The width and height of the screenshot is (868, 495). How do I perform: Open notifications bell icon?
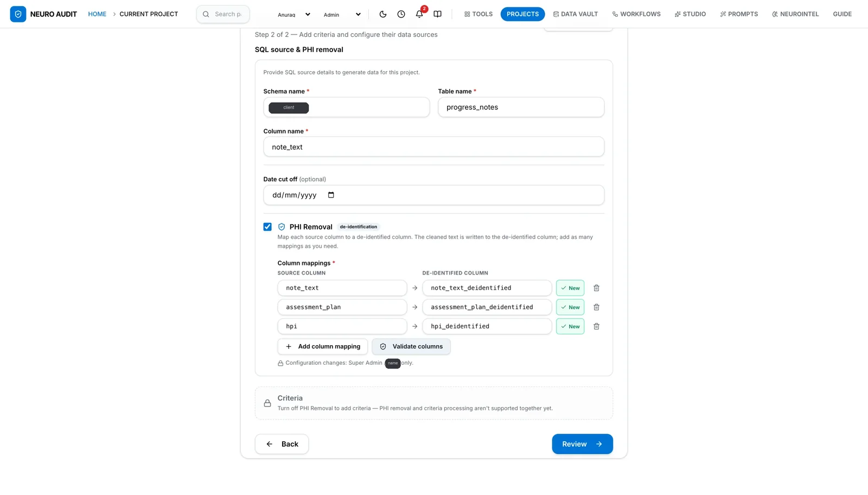pyautogui.click(x=419, y=14)
